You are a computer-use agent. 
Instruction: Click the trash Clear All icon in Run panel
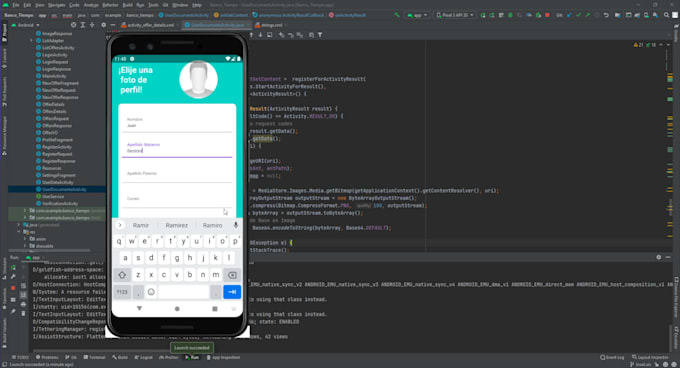(x=23, y=313)
